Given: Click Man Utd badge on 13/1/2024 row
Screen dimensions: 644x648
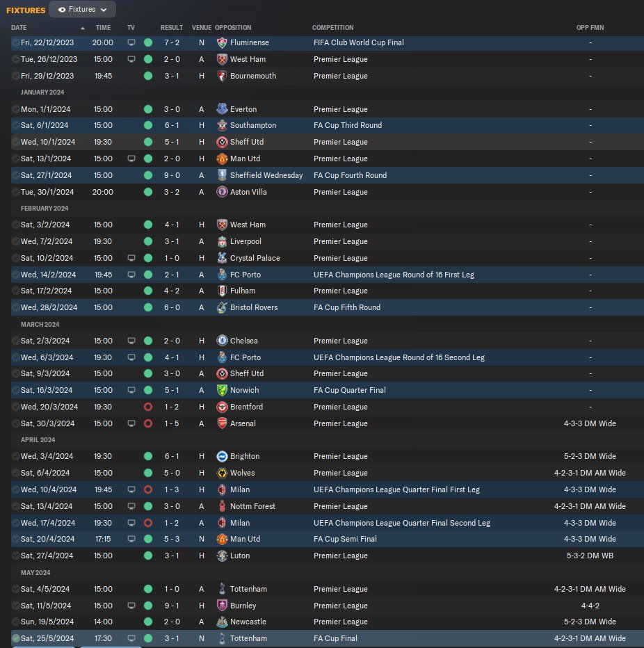Looking at the screenshot, I should coord(222,159).
